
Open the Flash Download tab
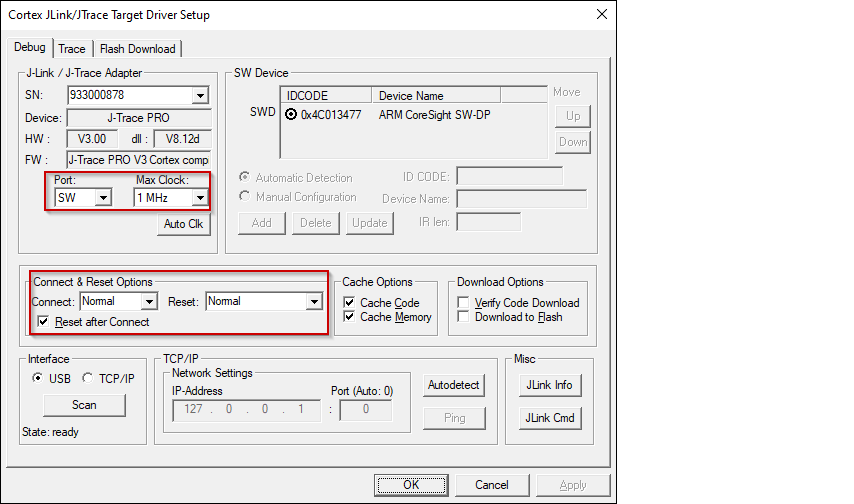(137, 49)
